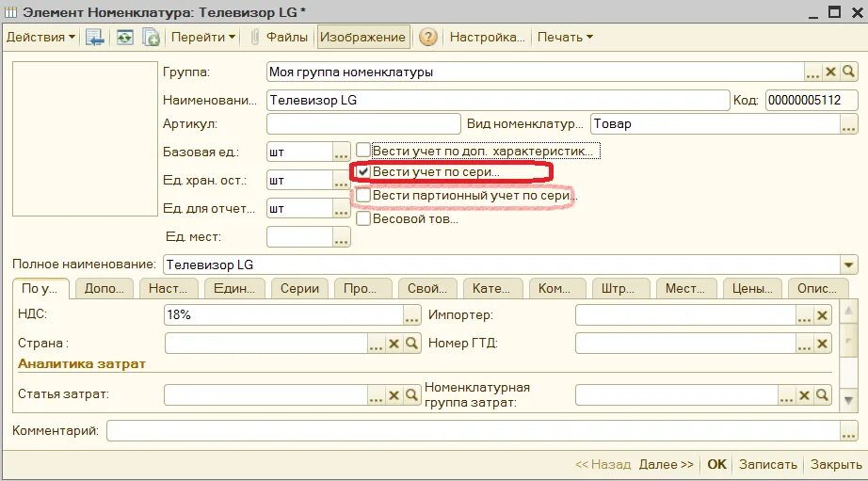Choose Номер ГТД via ellipsis
Image resolution: width=868 pixels, height=481 pixels.
click(x=804, y=344)
